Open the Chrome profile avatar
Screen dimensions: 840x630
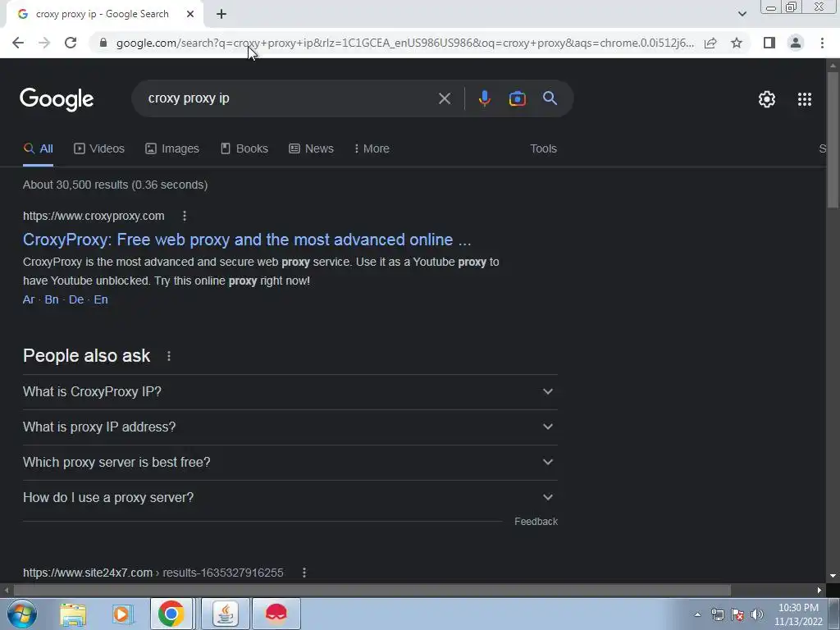[x=796, y=43]
